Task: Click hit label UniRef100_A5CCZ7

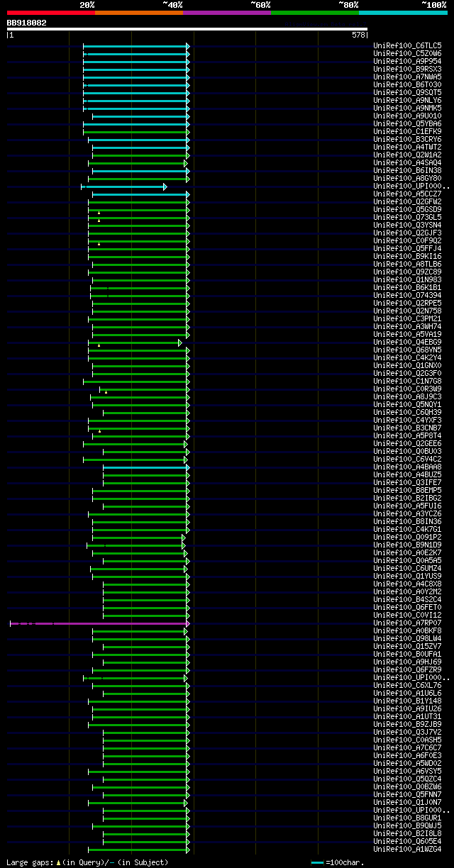Action: pyautogui.click(x=407, y=194)
